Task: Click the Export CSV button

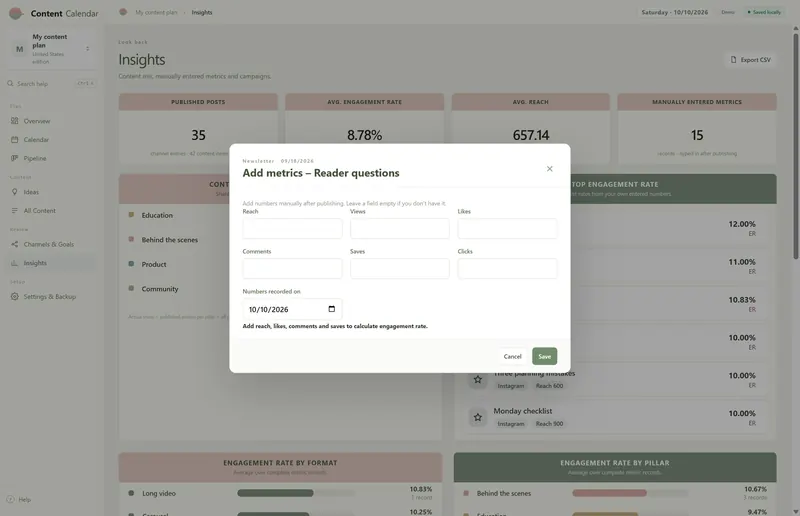Action: coord(750,60)
